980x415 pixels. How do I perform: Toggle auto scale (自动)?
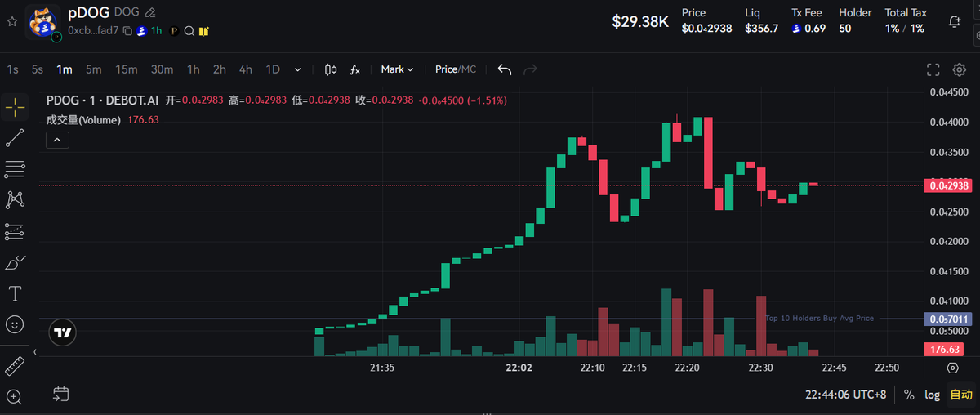pyautogui.click(x=960, y=395)
